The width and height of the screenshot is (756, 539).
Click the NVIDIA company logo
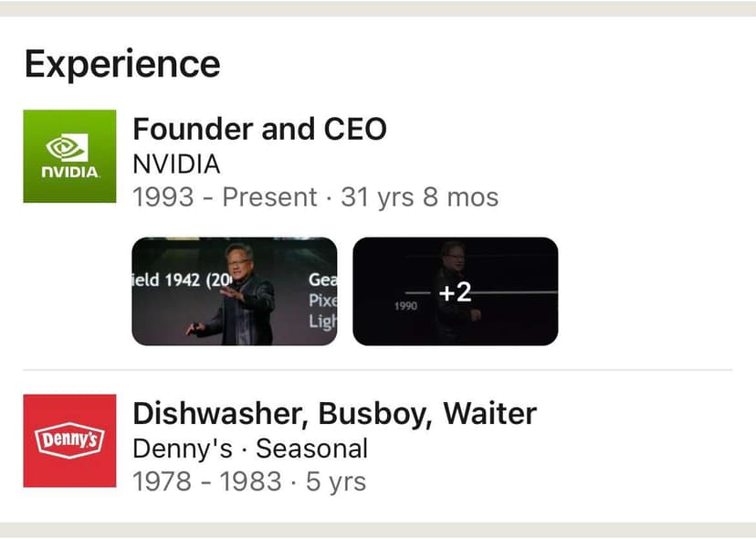(69, 156)
